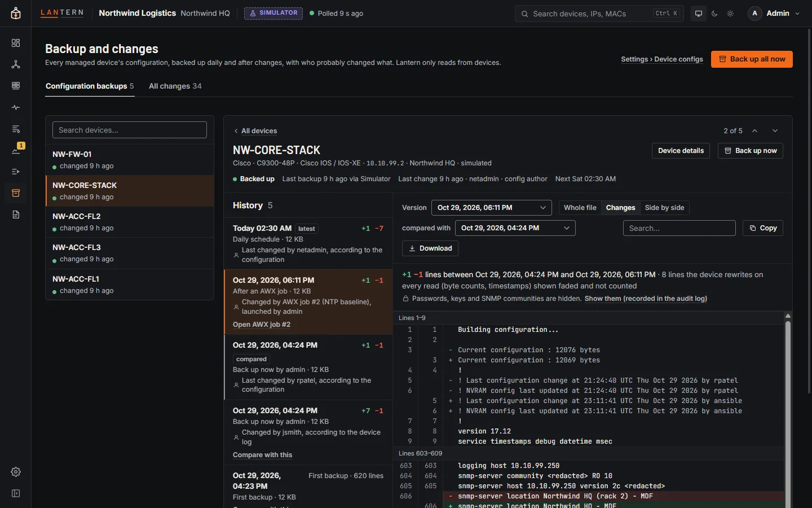Download the selected config version
The height and width of the screenshot is (508, 812).
430,248
